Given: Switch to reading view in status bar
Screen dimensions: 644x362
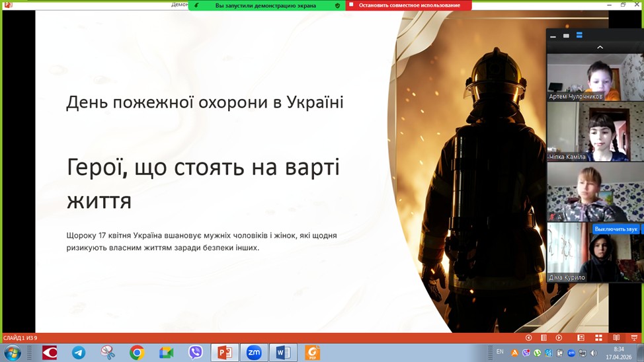Looking at the screenshot, I should (616, 338).
